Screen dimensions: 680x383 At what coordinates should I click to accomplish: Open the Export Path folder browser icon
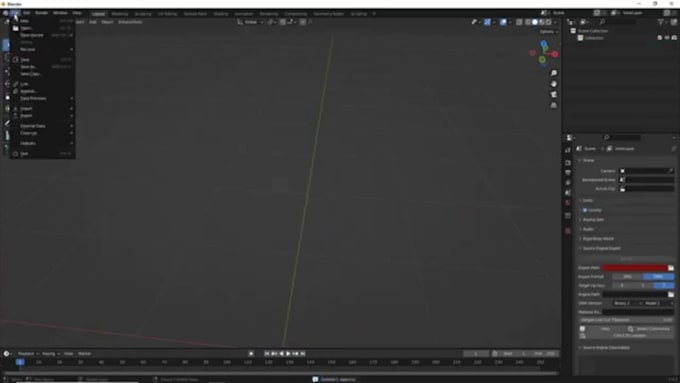[x=671, y=268]
